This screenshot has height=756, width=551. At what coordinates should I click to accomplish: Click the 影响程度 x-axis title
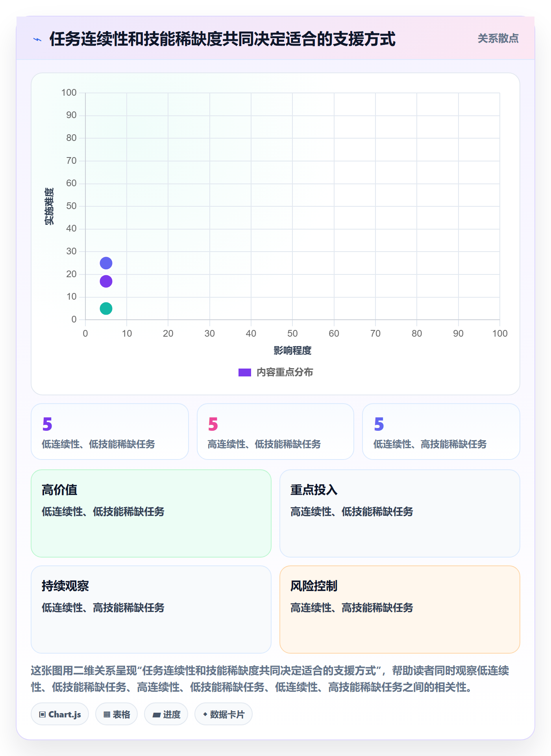point(292,350)
